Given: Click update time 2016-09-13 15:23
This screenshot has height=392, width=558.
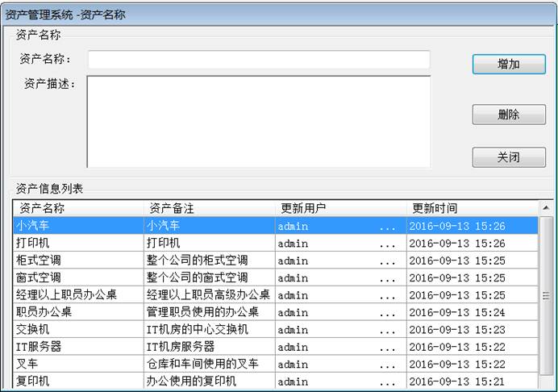Looking at the screenshot, I should 457,330.
